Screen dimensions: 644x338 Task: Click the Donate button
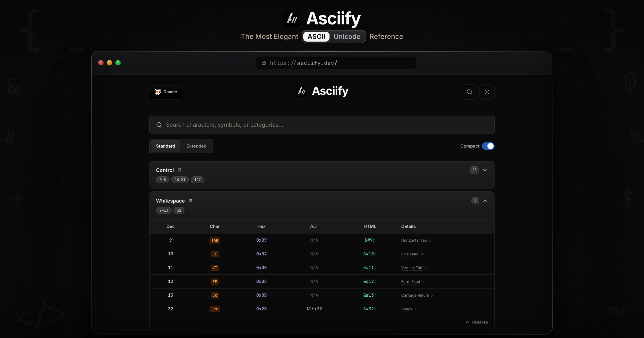166,92
